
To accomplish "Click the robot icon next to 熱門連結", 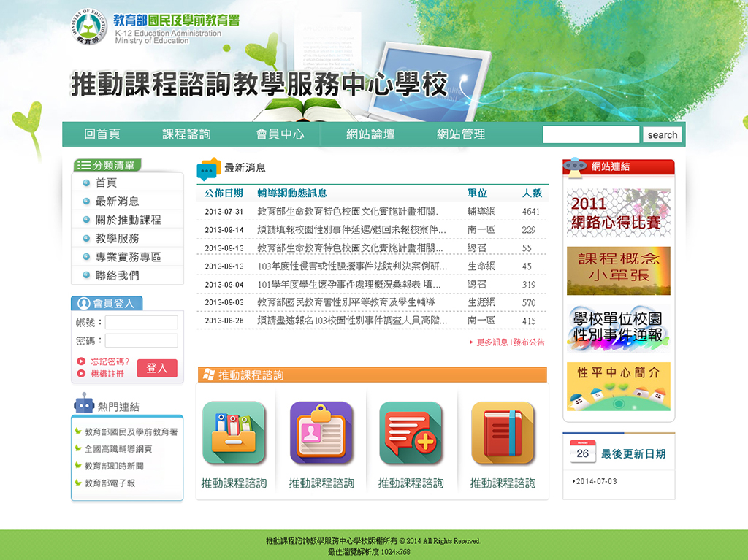I will 84,404.
